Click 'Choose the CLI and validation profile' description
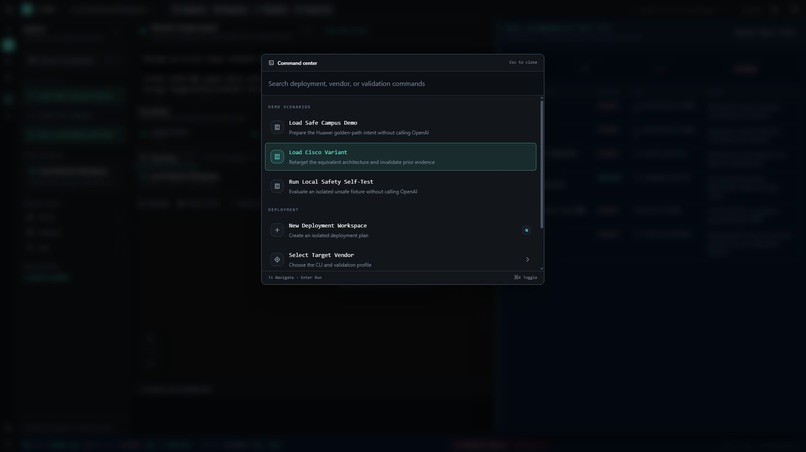This screenshot has height=452, width=806. click(330, 265)
